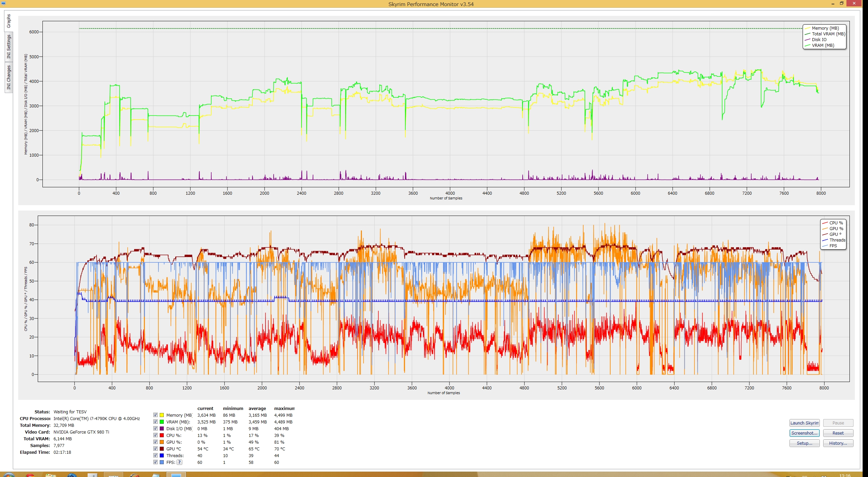This screenshot has width=868, height=477.
Task: Click CPU % maximum value '39 %'
Action: (x=279, y=436)
